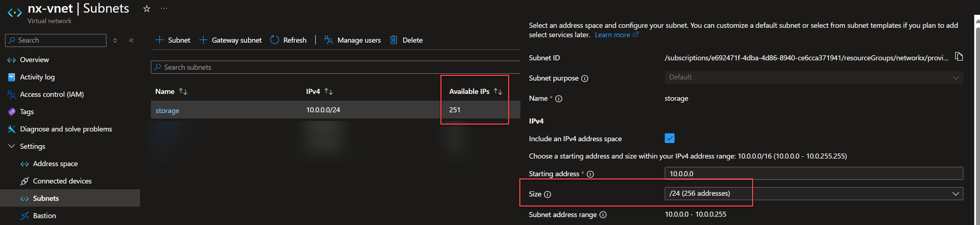Collapse the sidebar with the double chevron

[131, 40]
